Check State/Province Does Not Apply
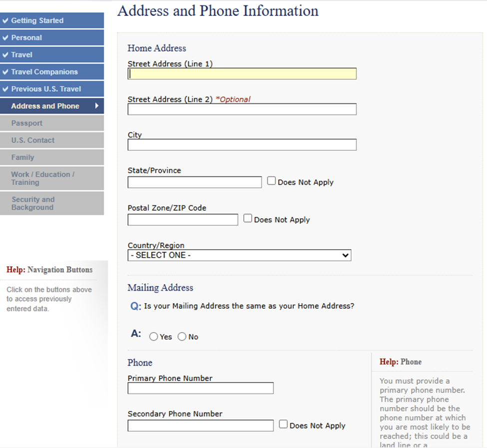The height and width of the screenshot is (448, 487). coord(272,181)
